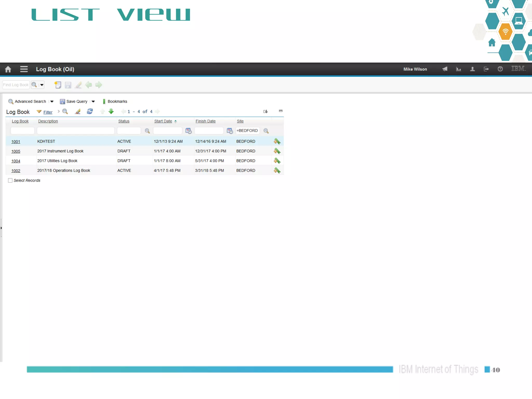The image size is (532, 399).
Task: Go to previous record arrow
Action: point(89,85)
